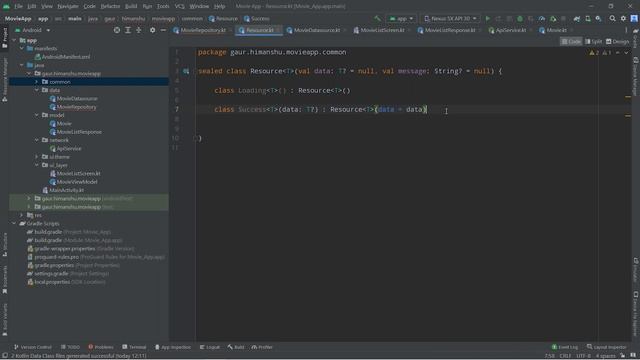Screen dimensions: 640x360
Task: Click the sealed class gutter icon on line 3
Action: pos(186,71)
